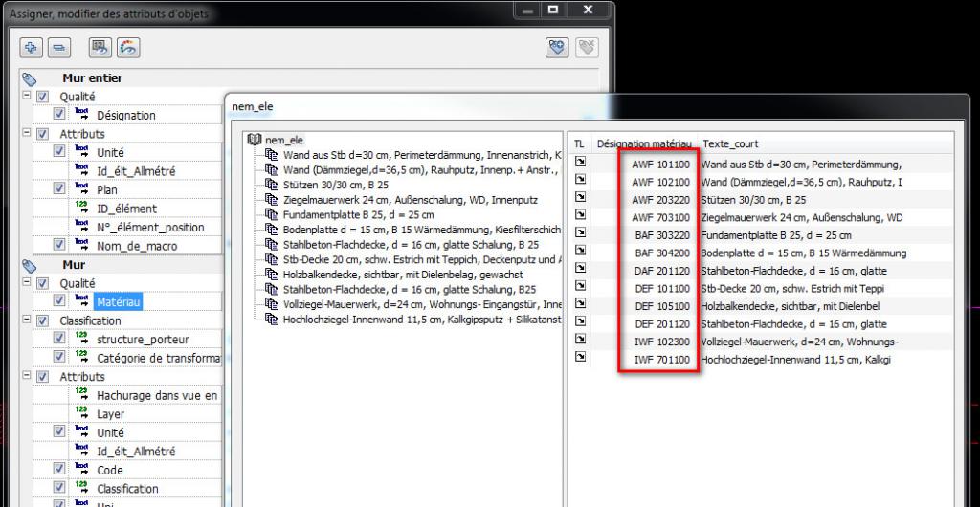This screenshot has width=980, height=507.
Task: Click the IWF 701100 material cell
Action: pyautogui.click(x=660, y=360)
